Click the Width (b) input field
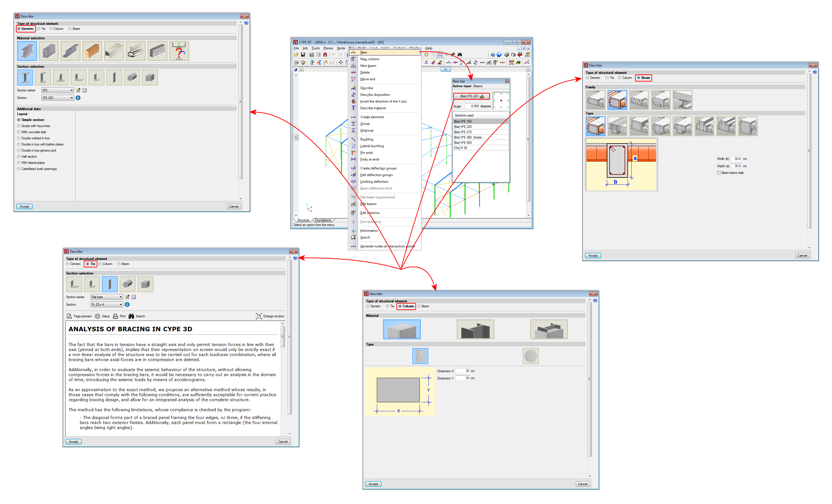This screenshot has width=832, height=504. coord(736,159)
